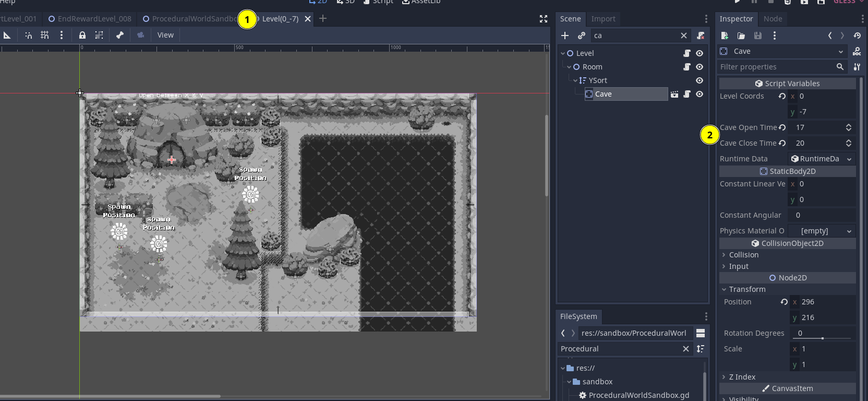The width and height of the screenshot is (868, 401).
Task: Instance a scene as child node
Action: click(582, 36)
